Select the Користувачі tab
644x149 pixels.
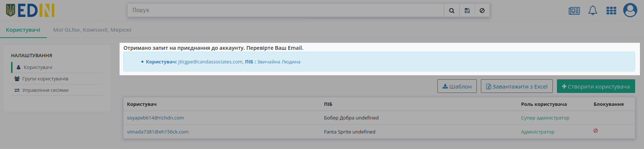click(23, 30)
